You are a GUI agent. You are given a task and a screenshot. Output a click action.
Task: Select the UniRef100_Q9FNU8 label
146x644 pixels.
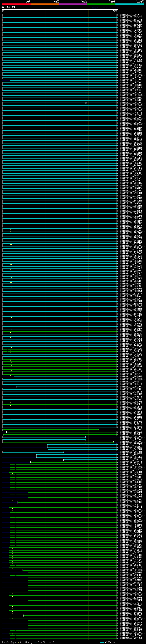[x=131, y=572]
